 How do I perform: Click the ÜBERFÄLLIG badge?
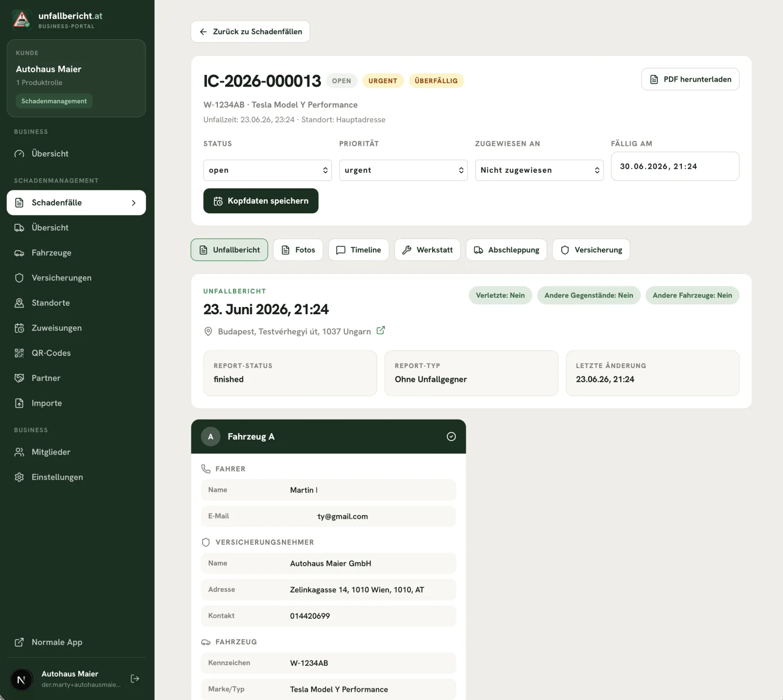[x=436, y=81]
